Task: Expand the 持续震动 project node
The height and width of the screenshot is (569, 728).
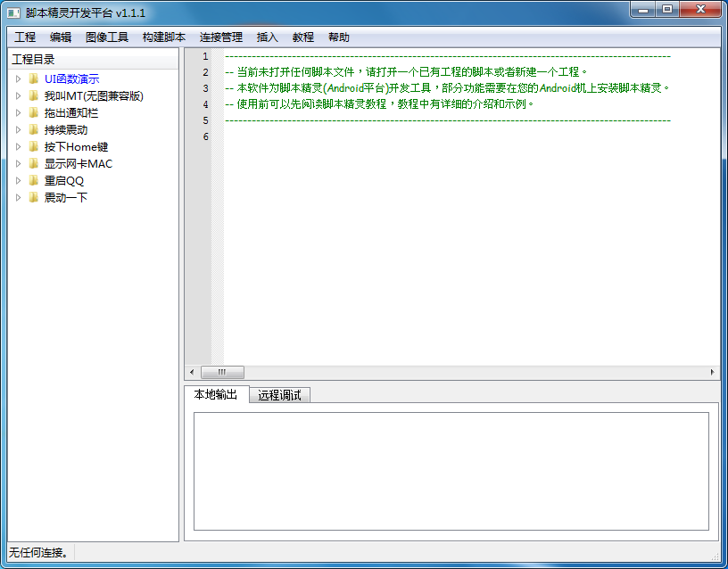Action: click(18, 130)
